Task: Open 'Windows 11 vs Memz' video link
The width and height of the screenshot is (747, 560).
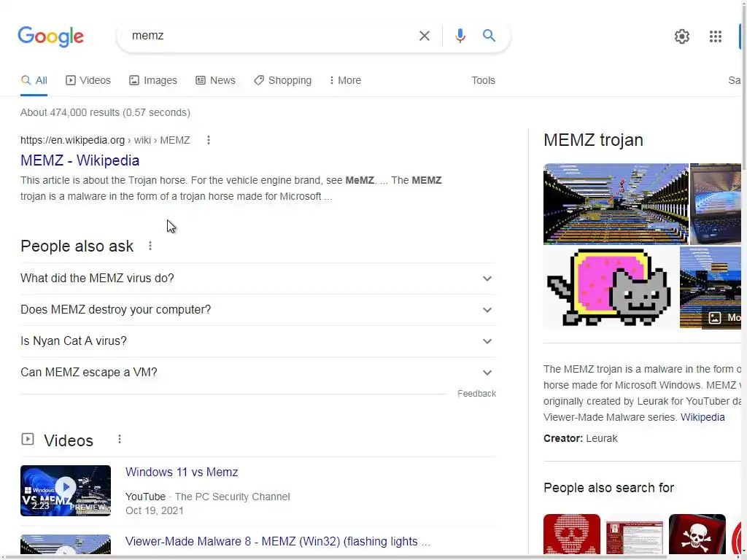Action: coord(182,472)
